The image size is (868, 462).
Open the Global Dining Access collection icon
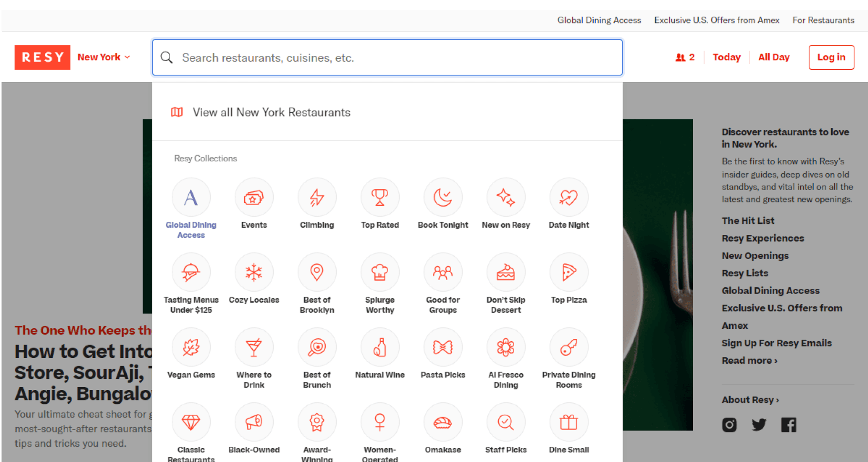coord(191,197)
